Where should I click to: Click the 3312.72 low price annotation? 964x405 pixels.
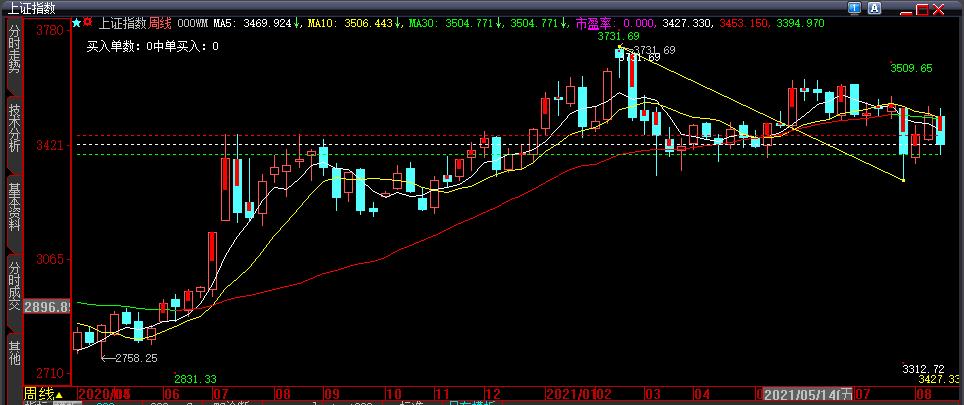click(923, 369)
